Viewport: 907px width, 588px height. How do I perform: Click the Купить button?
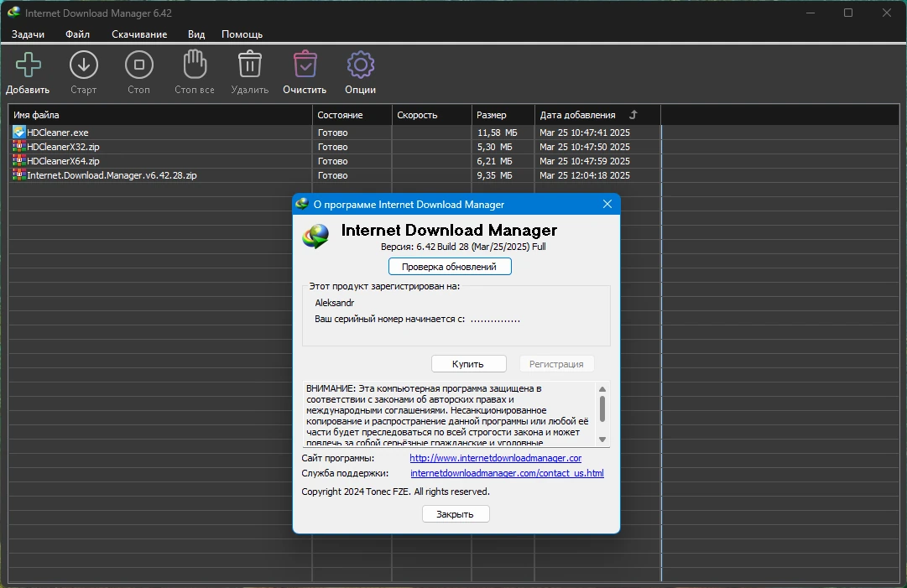pyautogui.click(x=468, y=364)
